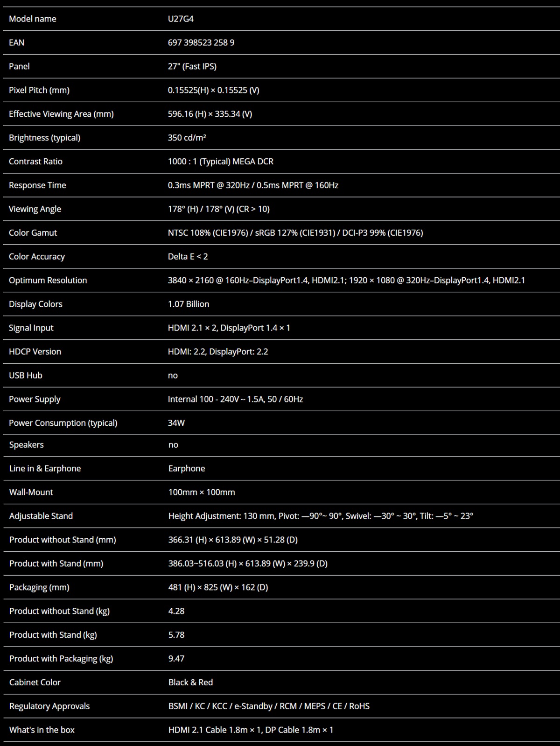The height and width of the screenshot is (746, 560).
Task: Select the EAN number 697 398523 258 9
Action: click(201, 42)
